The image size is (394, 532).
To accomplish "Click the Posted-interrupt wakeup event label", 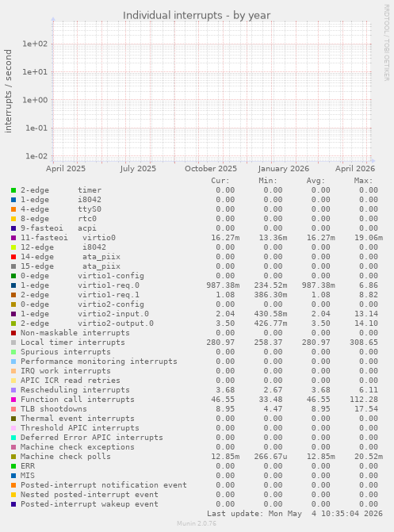I will [90, 504].
